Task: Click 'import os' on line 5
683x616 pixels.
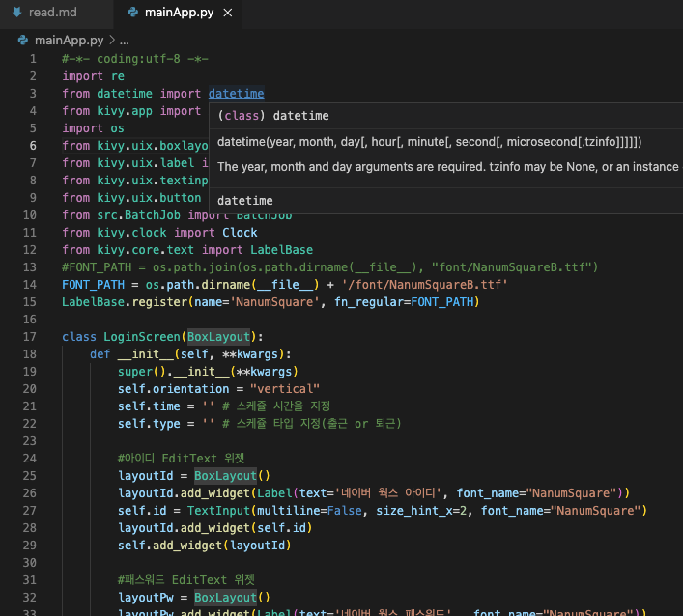Action: point(93,128)
